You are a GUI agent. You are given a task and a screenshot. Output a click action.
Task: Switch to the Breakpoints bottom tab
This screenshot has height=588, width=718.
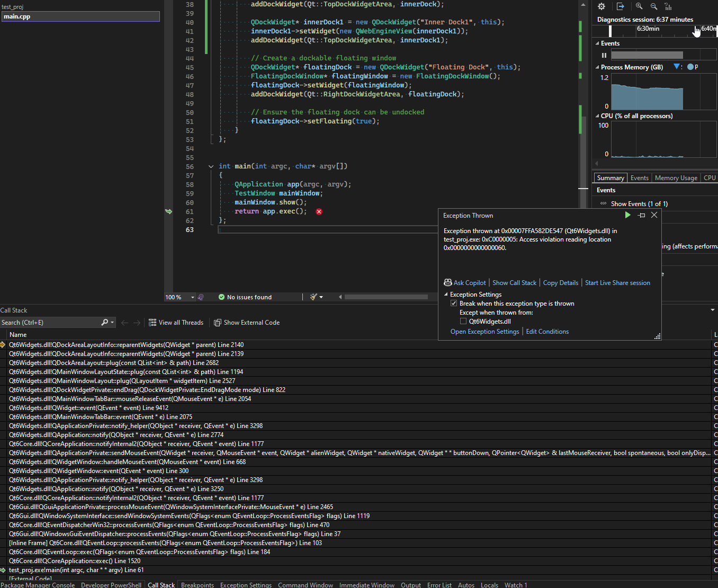198,585
